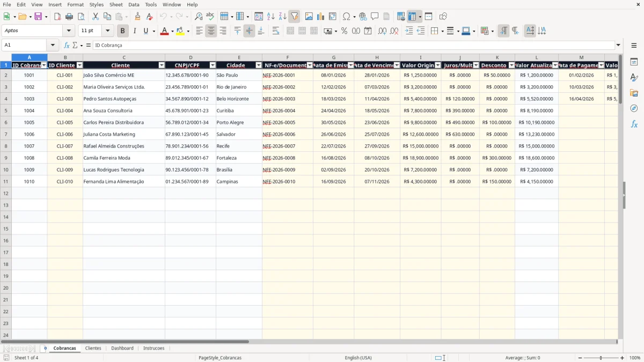Click Increase Indent icon
Image resolution: width=644 pixels, height=362 pixels.
[x=409, y=31]
